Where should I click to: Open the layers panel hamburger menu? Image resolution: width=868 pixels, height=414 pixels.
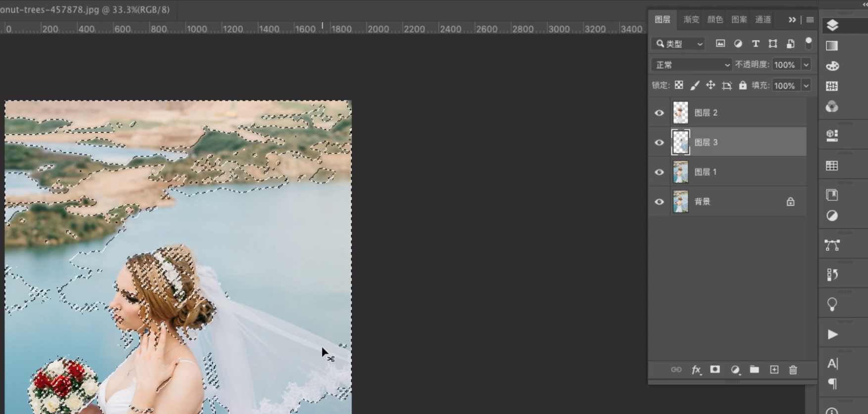[810, 20]
